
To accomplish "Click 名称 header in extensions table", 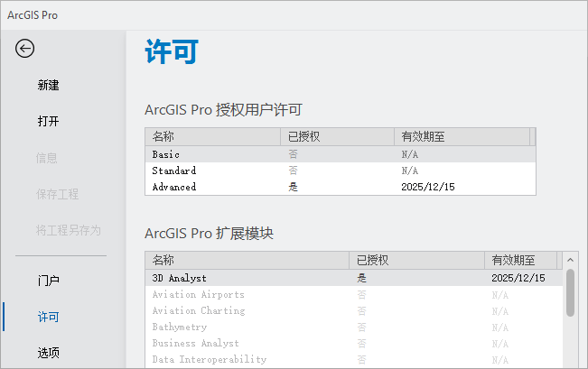I will 247,260.
